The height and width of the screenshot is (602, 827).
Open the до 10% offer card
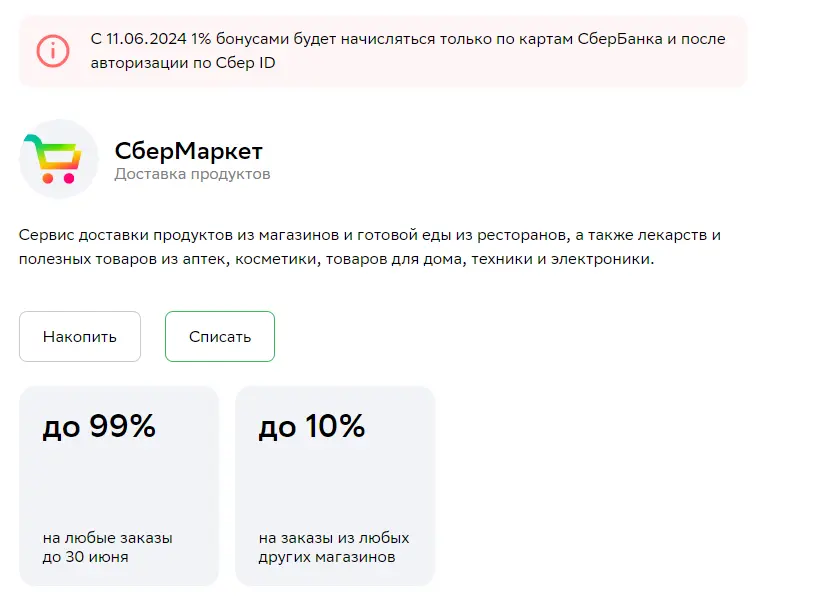(x=335, y=486)
